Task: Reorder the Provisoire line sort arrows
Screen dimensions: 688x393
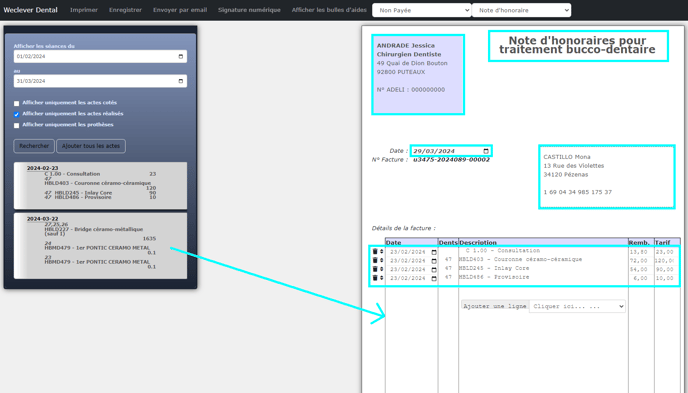Action: [x=381, y=278]
